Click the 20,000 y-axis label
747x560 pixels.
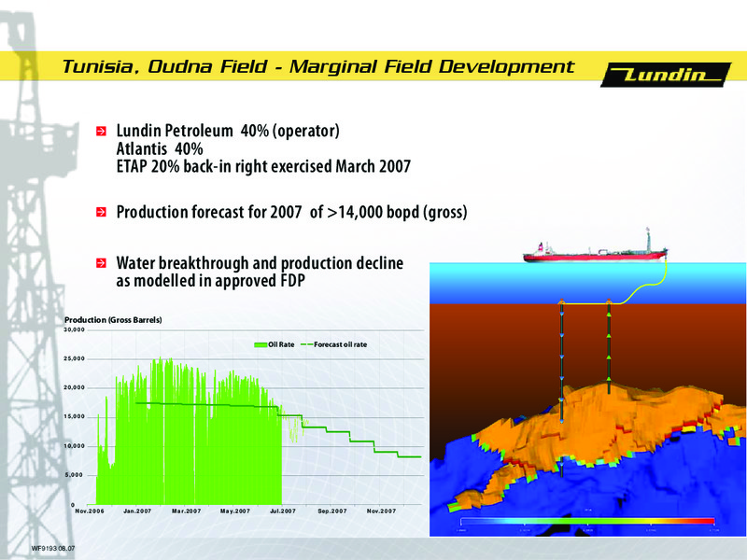click(75, 387)
